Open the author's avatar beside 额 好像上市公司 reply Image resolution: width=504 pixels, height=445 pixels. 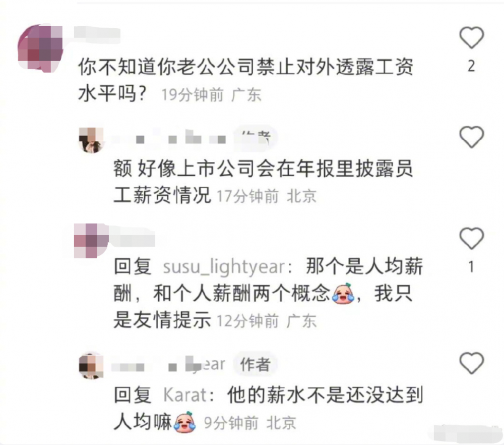91,140
